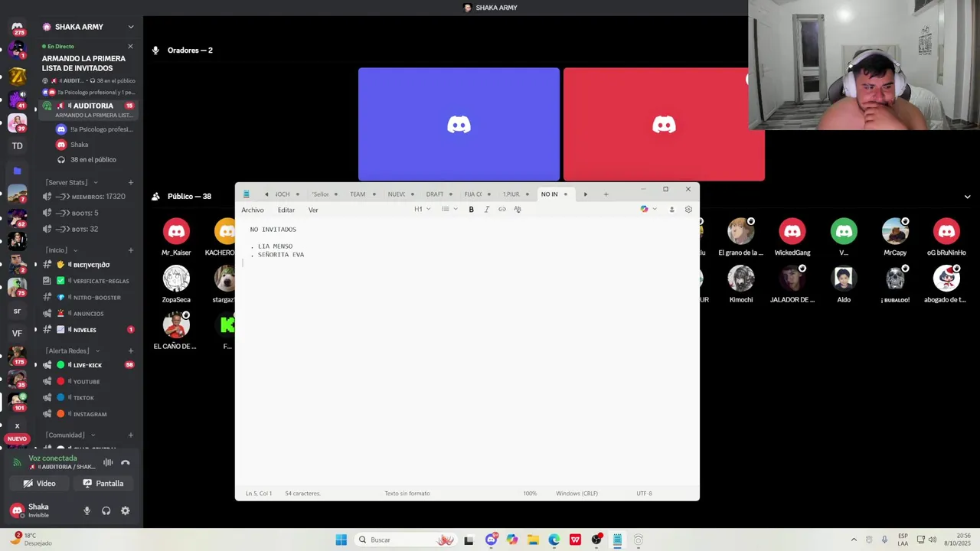Toggle italic formatting in Notepad
The width and height of the screenshot is (980, 551).
coord(486,209)
